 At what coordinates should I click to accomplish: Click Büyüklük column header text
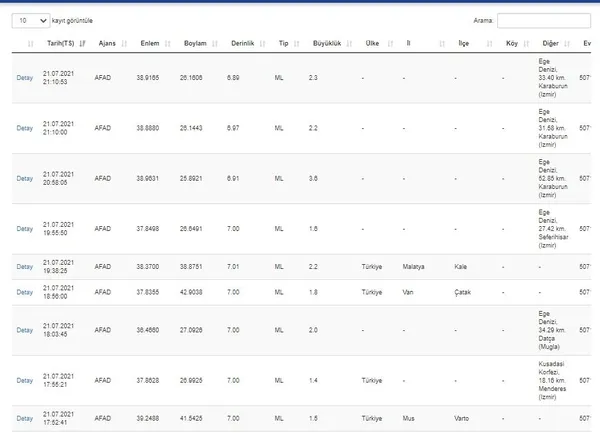point(327,43)
